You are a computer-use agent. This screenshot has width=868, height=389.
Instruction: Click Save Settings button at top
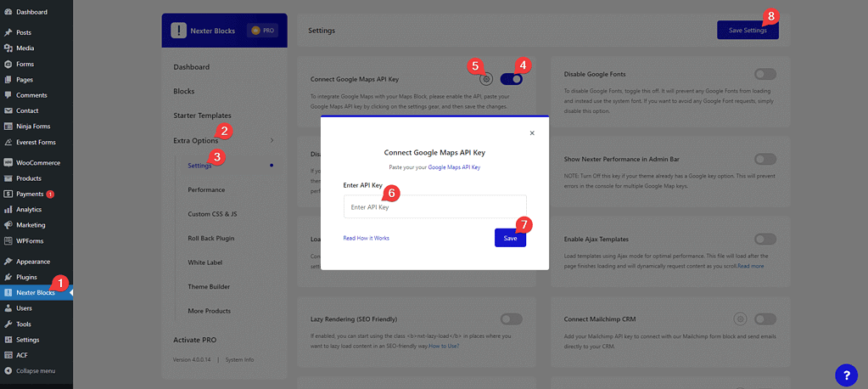coord(748,30)
